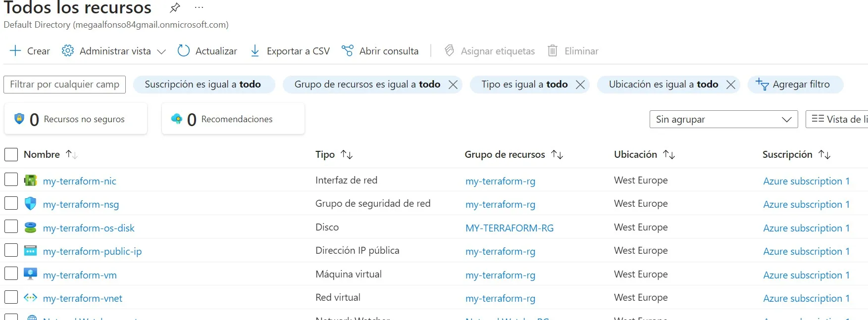Viewport: 868px width, 320px height.
Task: Open the Sin agrupar grouping dropdown
Action: [723, 119]
